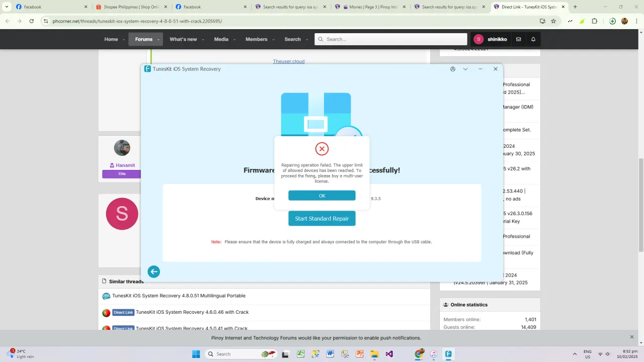The height and width of the screenshot is (362, 644).
Task: Open the Search navigation item
Action: [x=293, y=39]
